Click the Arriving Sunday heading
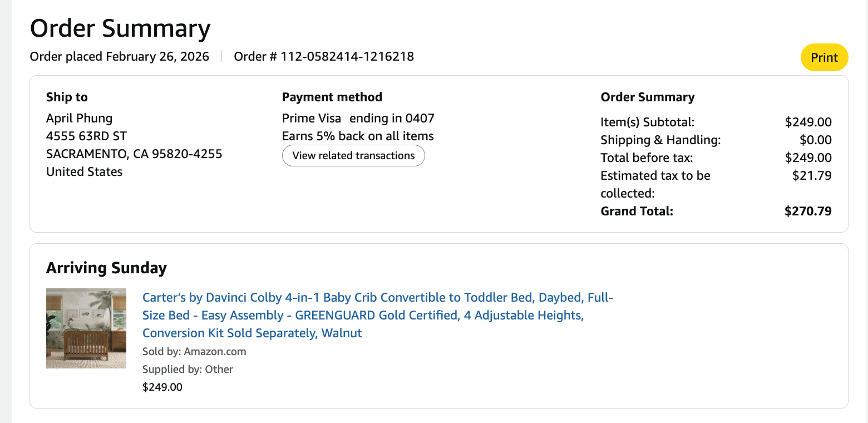 click(106, 268)
